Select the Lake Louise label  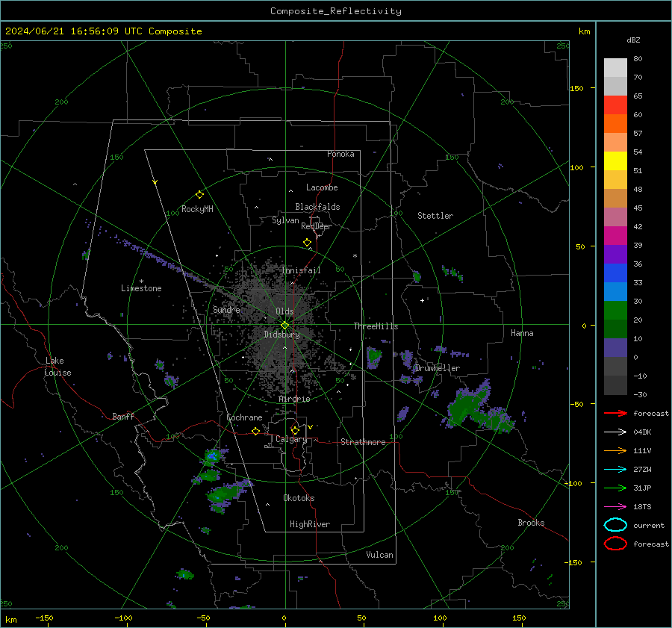pyautogui.click(x=58, y=367)
